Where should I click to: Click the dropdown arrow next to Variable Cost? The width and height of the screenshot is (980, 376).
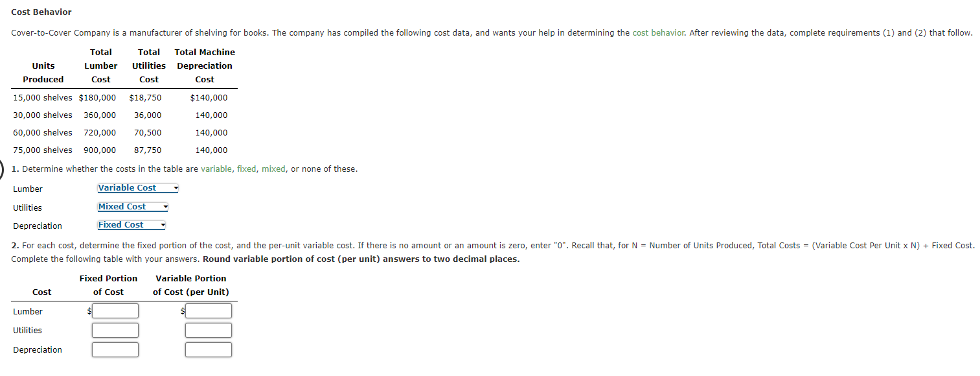174,188
